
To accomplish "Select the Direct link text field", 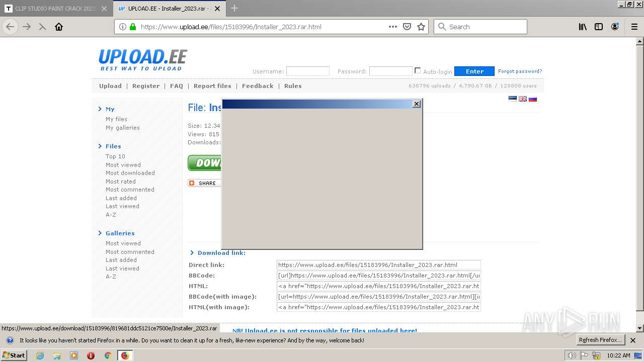I will tap(379, 265).
